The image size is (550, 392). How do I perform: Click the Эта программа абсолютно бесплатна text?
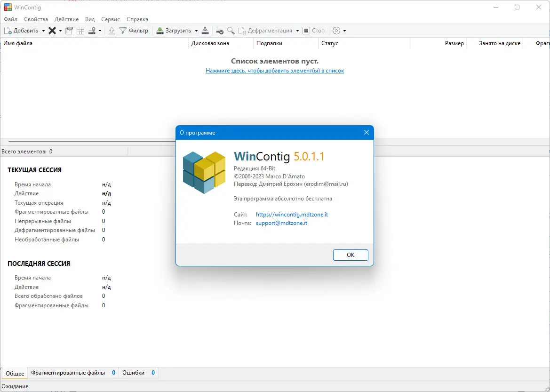(283, 199)
